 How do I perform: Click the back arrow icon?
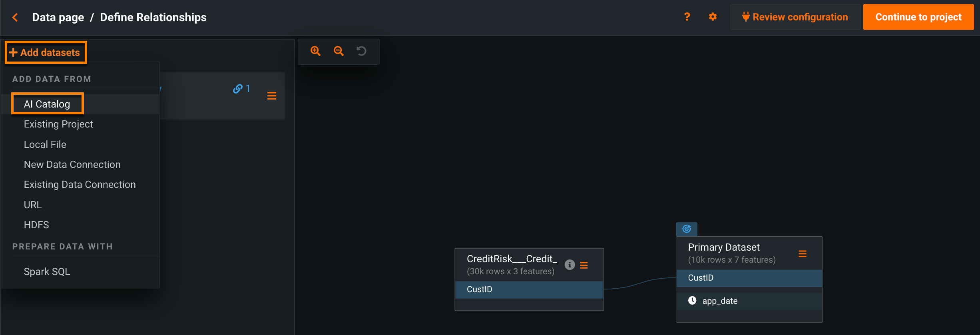[x=15, y=17]
